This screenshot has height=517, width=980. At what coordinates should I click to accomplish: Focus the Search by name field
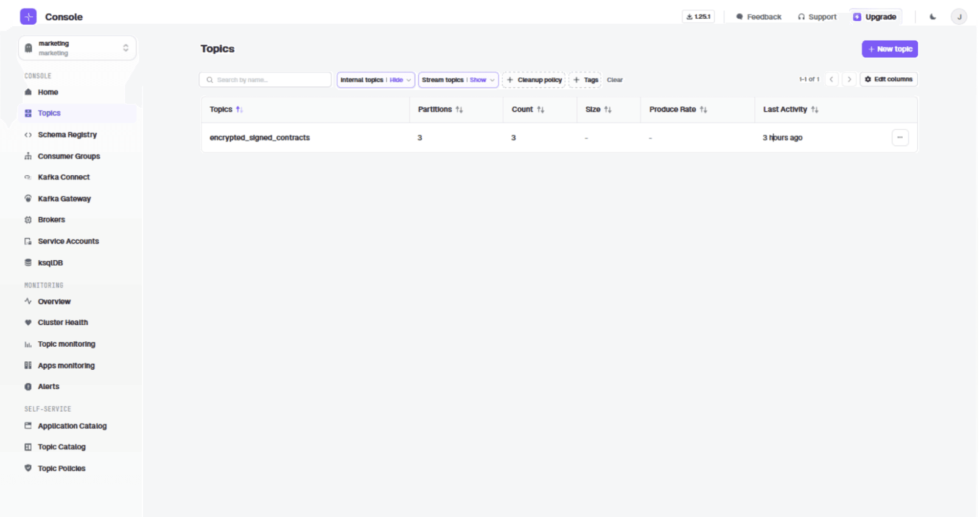click(x=265, y=80)
